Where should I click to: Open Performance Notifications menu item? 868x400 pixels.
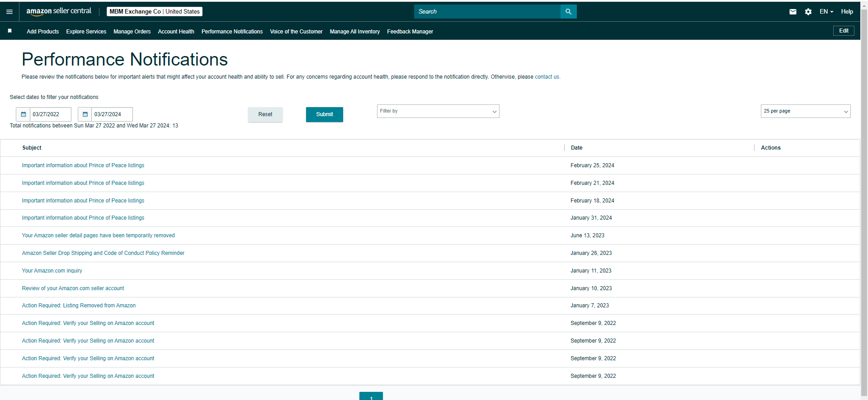232,32
